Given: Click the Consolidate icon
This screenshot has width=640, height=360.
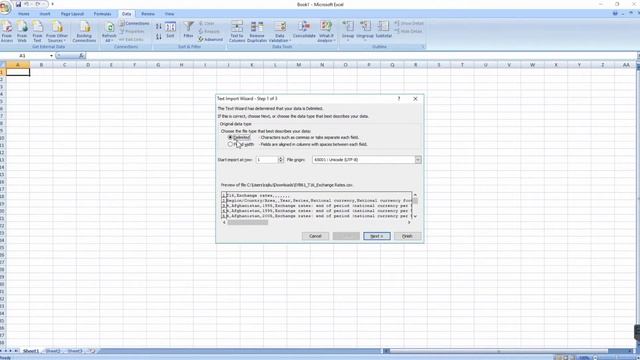Looking at the screenshot, I should click(304, 30).
